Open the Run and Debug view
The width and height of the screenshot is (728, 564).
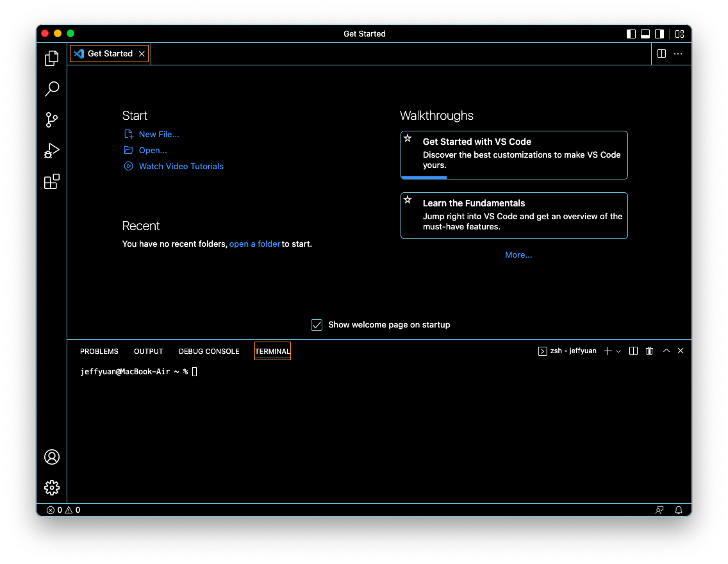coord(51,151)
